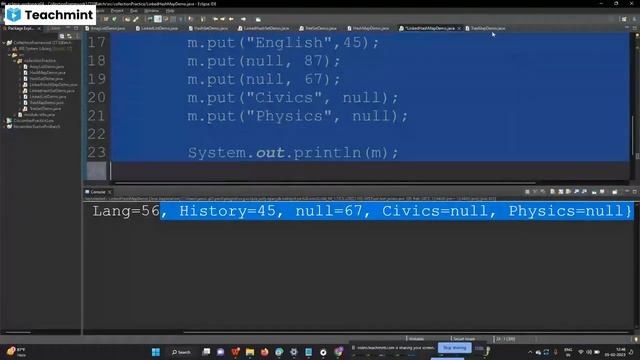Show hidden system tray icons chevron

(x=530, y=352)
